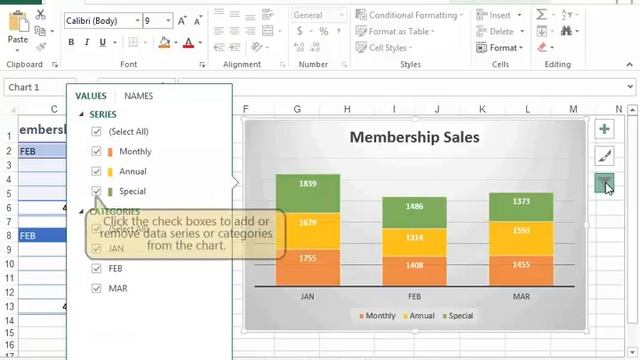
Task: Uncheck the Annual series checkbox
Action: pos(96,171)
